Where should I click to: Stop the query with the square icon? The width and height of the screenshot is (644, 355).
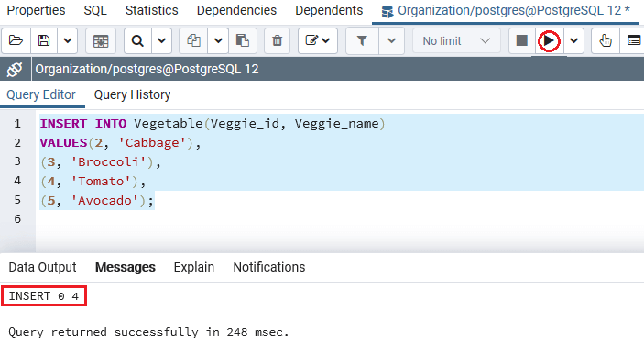pos(521,40)
